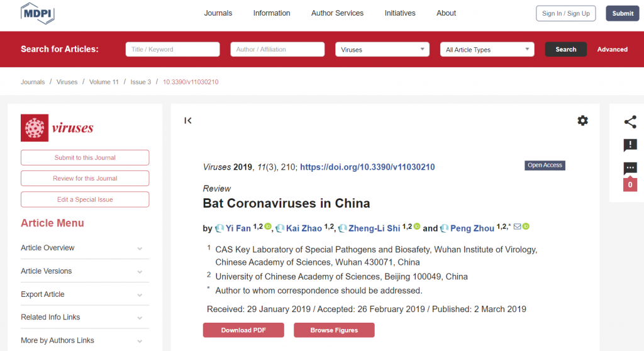The width and height of the screenshot is (644, 351).
Task: Open the Viruses journal dropdown
Action: pos(382,50)
